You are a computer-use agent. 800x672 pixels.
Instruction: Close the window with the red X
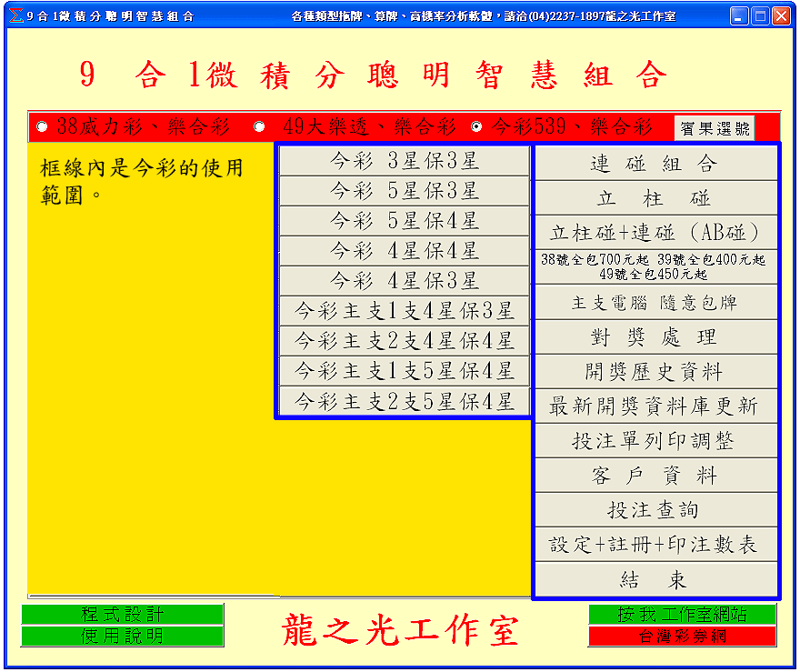tap(781, 16)
